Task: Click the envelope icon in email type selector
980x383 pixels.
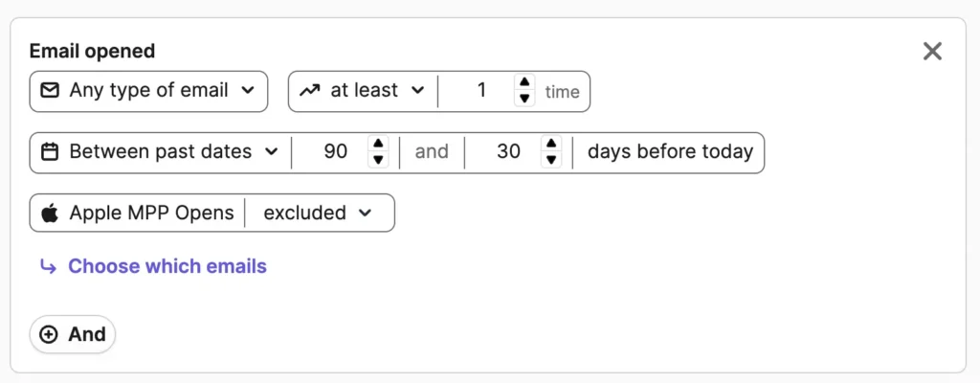Action: pos(50,91)
